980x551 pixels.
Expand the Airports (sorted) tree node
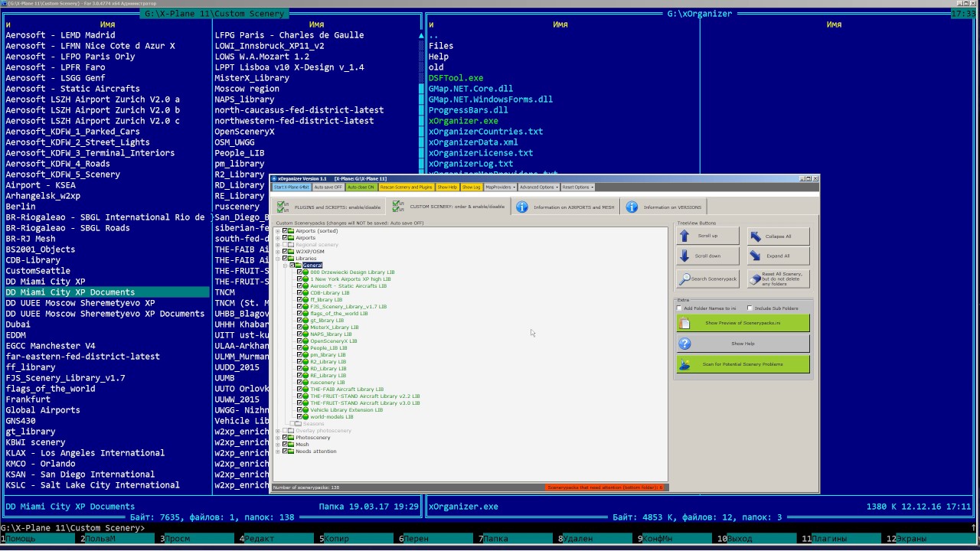click(278, 230)
